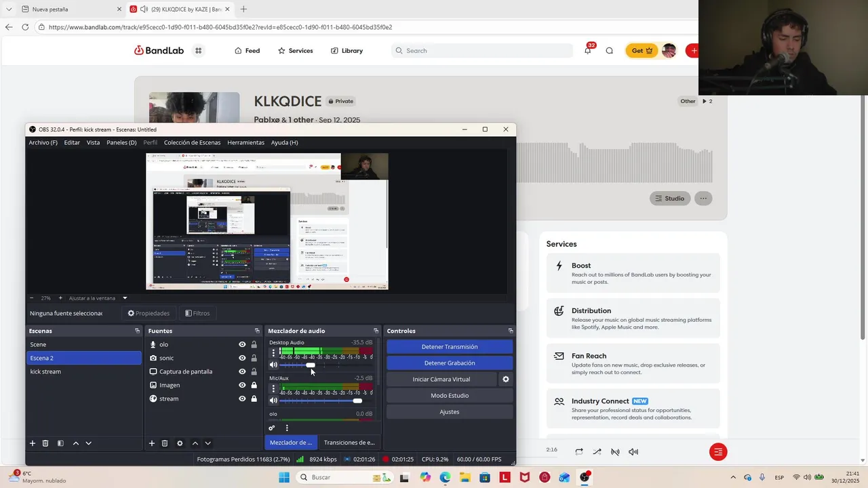The height and width of the screenshot is (488, 868).
Task: Open Editar menu in OBS
Action: pos(72,142)
